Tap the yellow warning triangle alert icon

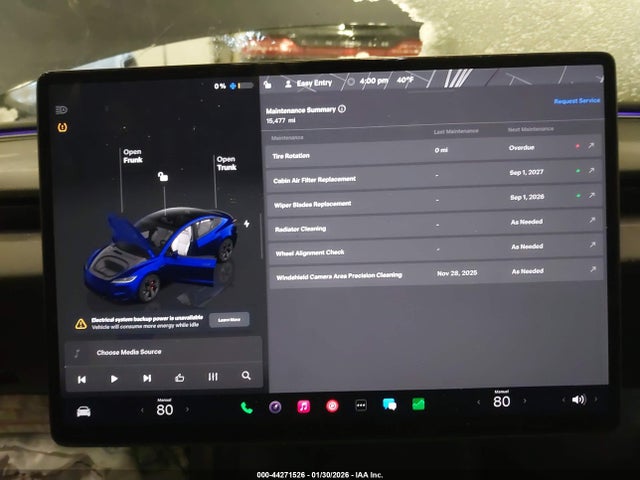pyautogui.click(x=81, y=324)
